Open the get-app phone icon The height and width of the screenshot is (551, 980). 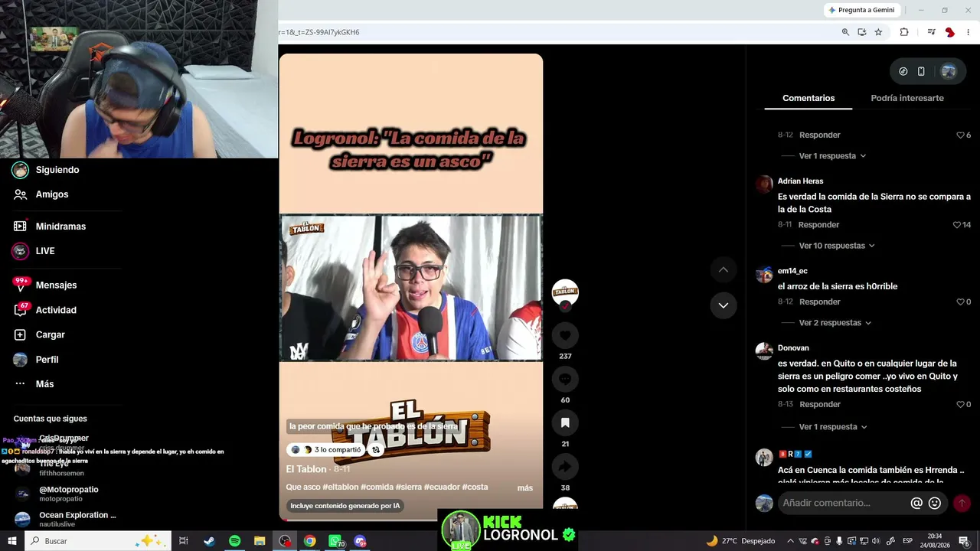pos(921,71)
